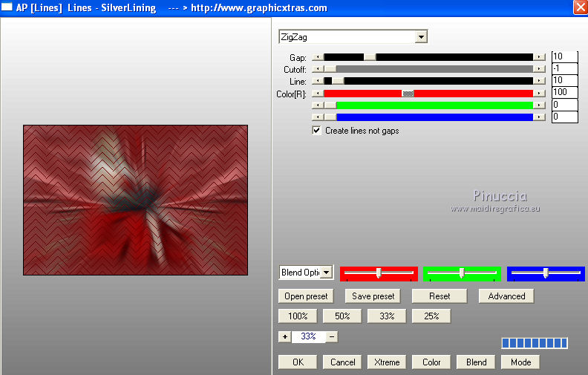Click the 33% zoom value field
Image resolution: width=588 pixels, height=375 pixels.
point(309,336)
